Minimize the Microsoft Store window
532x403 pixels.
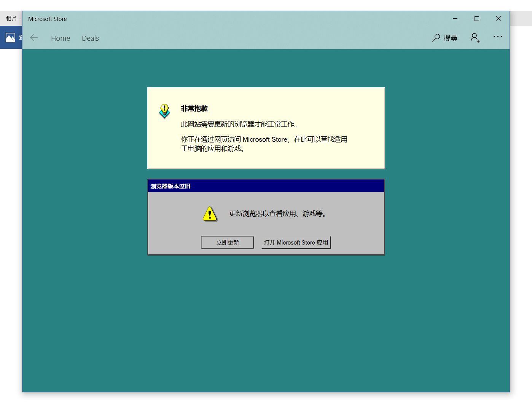coord(455,19)
